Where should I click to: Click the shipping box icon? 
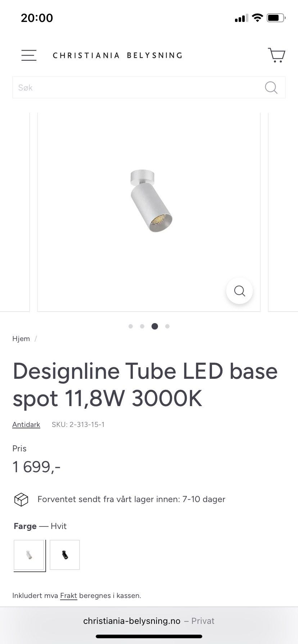click(x=21, y=500)
